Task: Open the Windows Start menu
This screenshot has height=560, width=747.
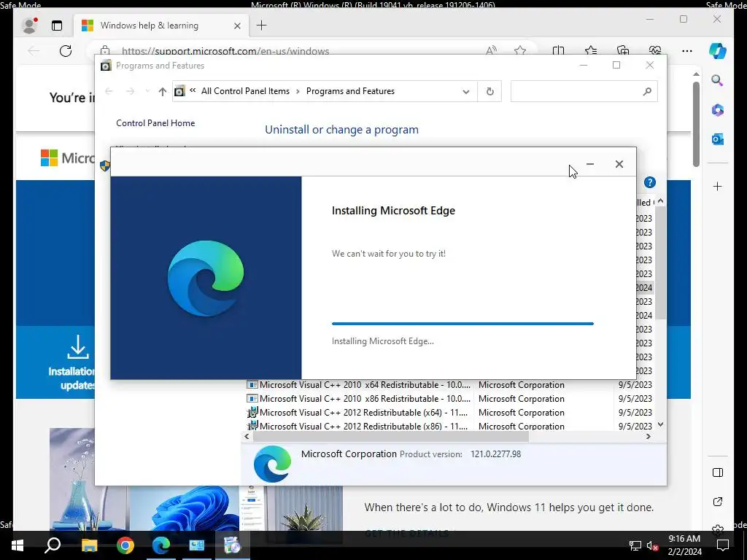Action: (x=18, y=545)
